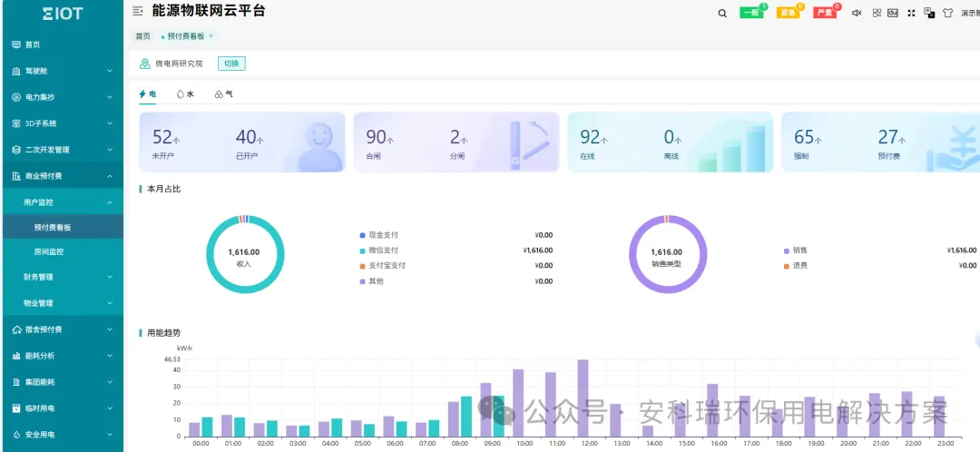Click the purple bar at 12:00
The width and height of the screenshot is (980, 452).
(583, 398)
